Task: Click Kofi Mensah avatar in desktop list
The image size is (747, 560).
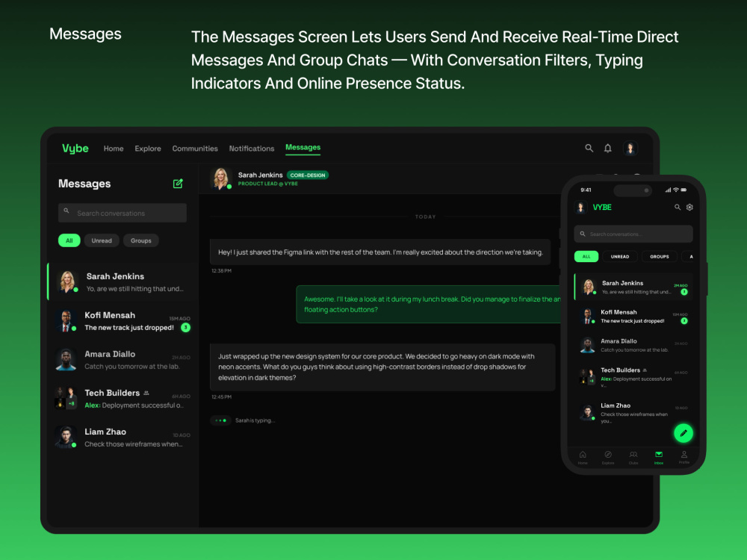Action: click(x=66, y=320)
